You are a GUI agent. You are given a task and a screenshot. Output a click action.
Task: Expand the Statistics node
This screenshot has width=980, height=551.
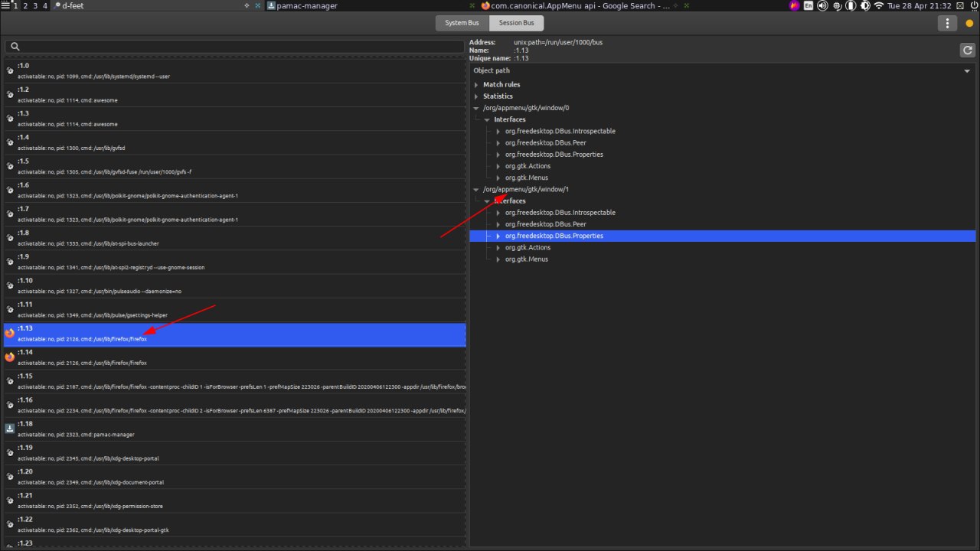476,96
